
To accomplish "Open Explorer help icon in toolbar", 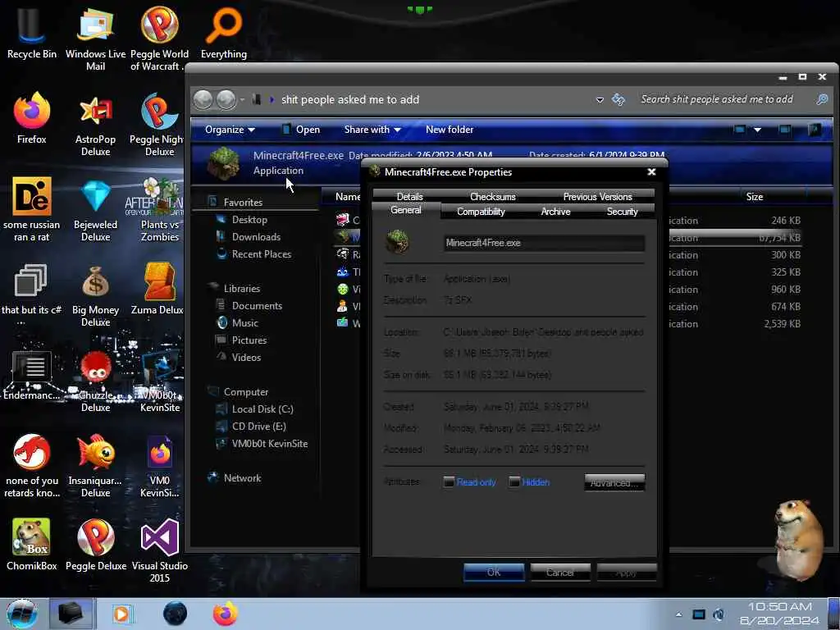I will click(x=814, y=130).
